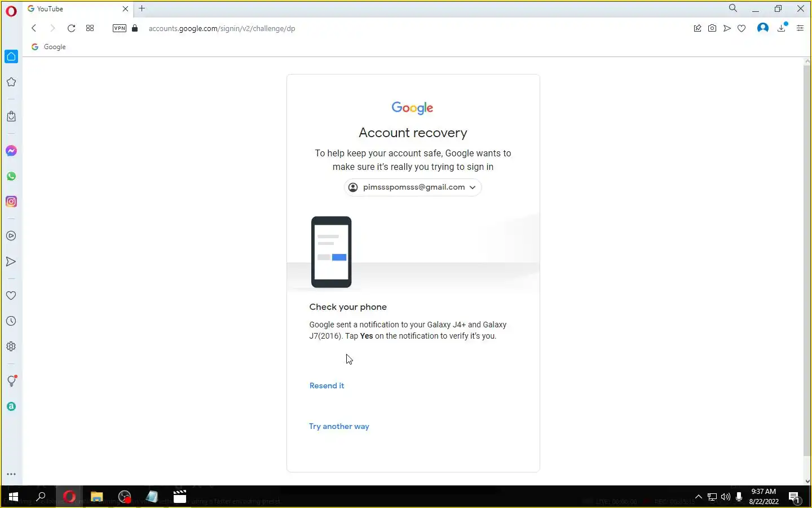This screenshot has height=508, width=812.
Task: Go back with the back arrow
Action: tap(34, 28)
